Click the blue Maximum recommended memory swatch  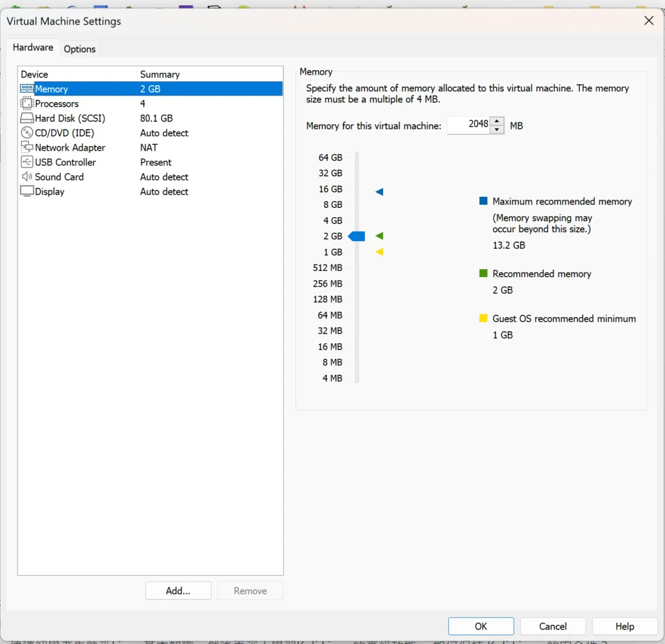(x=483, y=201)
